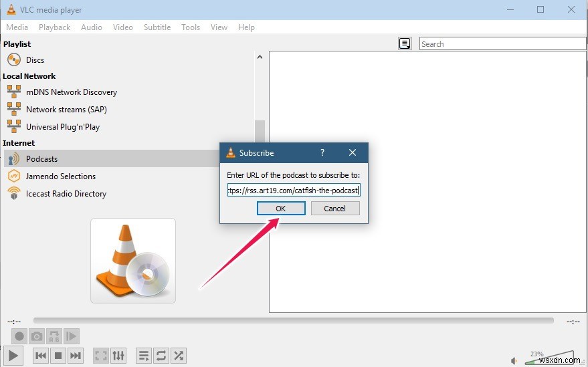The image size is (588, 367).
Task: Open the View menu
Action: 219,27
